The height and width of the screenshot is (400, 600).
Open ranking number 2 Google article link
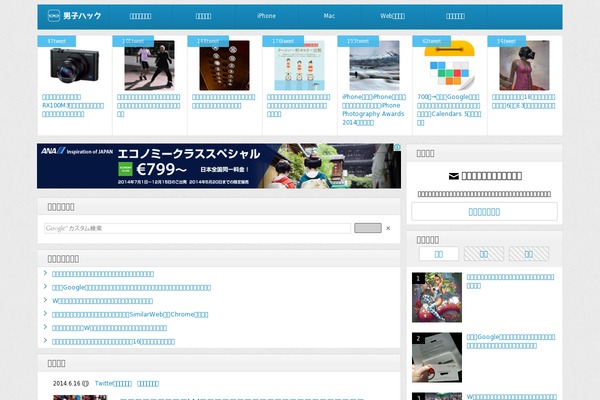[x=511, y=341]
